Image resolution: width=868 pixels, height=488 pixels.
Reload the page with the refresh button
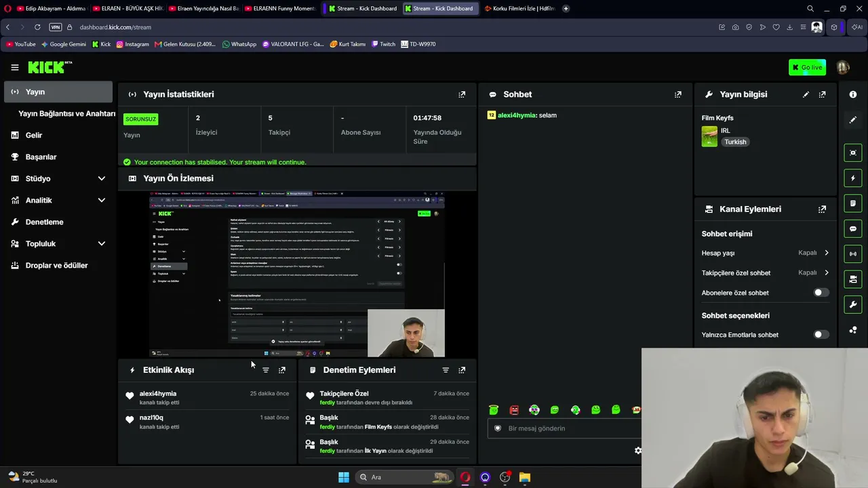point(37,27)
